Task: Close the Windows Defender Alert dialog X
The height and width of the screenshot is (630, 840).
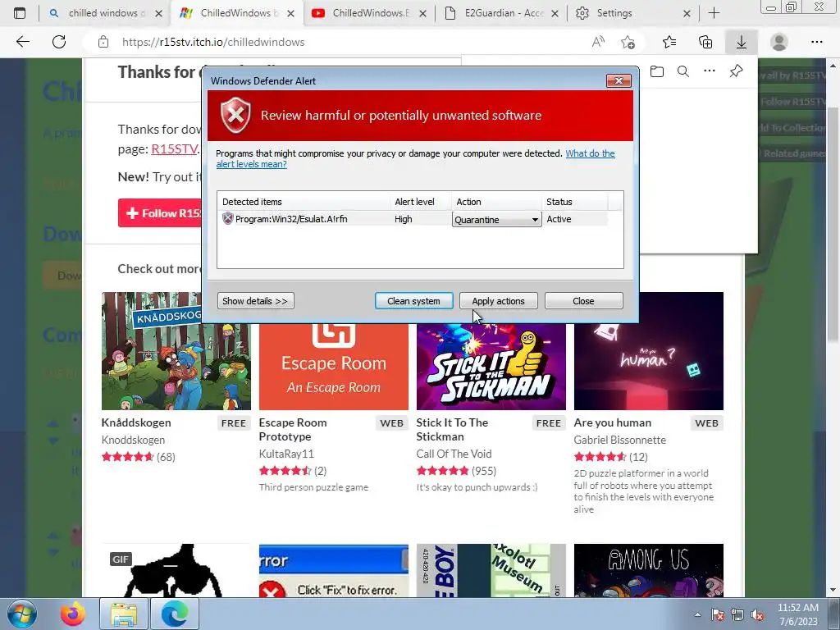Action: pyautogui.click(x=619, y=81)
